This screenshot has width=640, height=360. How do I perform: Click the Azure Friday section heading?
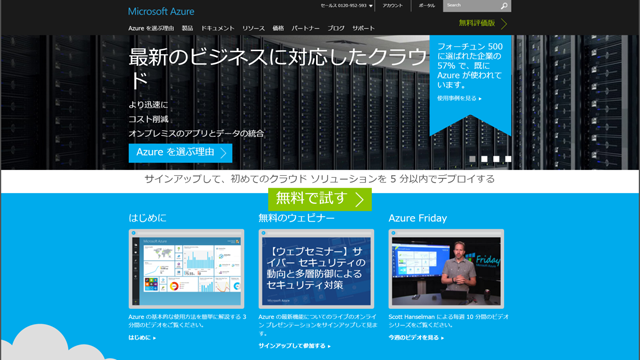418,218
